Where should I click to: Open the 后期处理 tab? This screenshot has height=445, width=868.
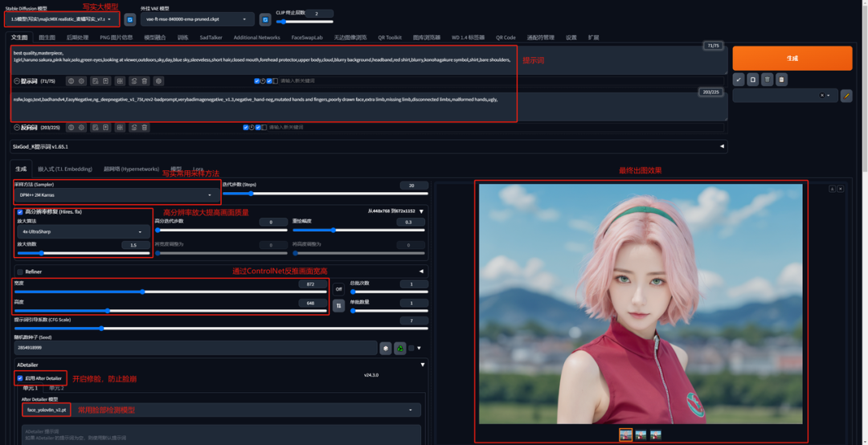77,38
